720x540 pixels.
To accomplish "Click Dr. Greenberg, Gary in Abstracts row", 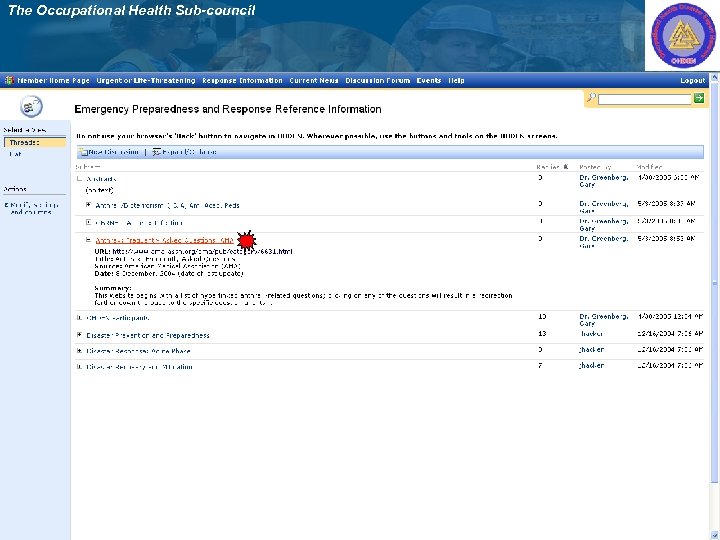I will (603, 181).
